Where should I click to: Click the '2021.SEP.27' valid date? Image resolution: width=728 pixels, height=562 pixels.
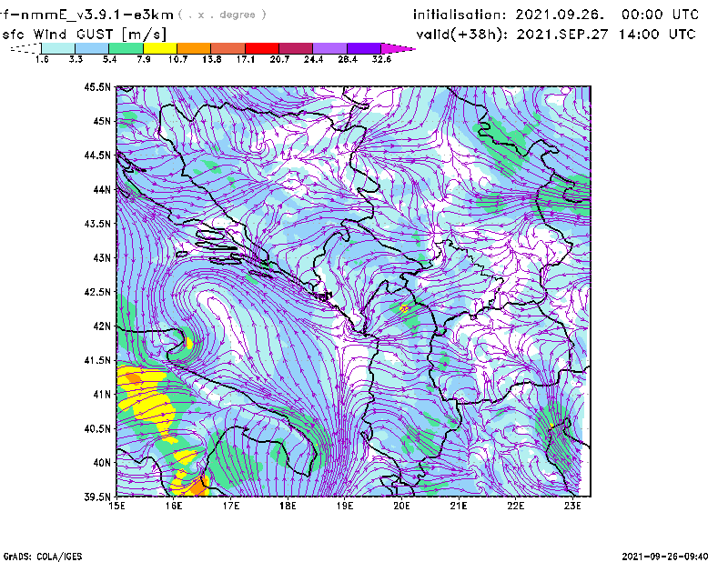[x=563, y=35]
